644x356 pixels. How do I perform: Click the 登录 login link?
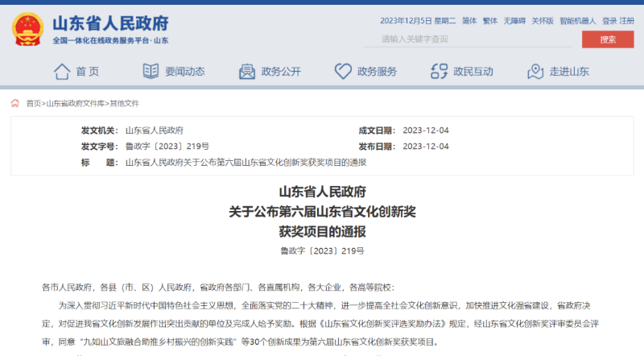coord(609,21)
